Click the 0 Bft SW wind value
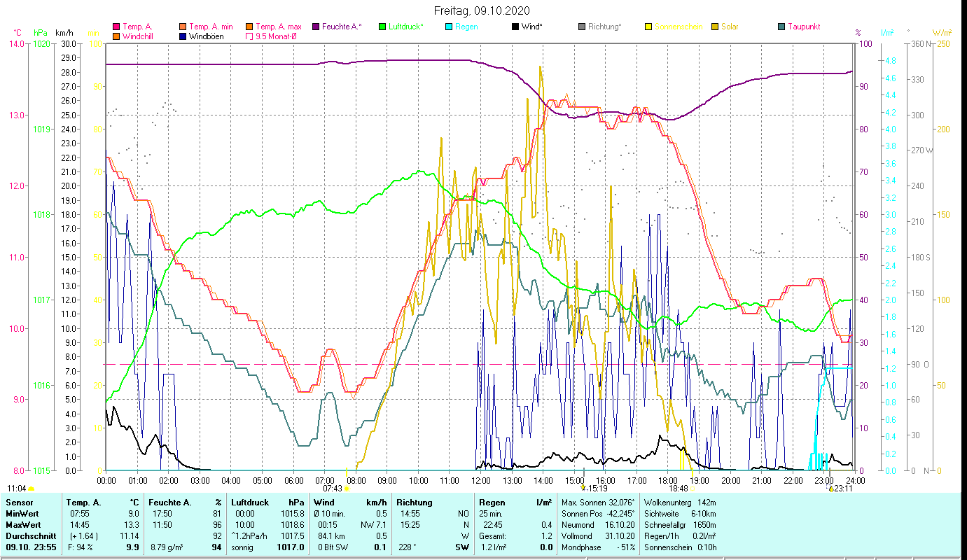Screen dimensions: 967x560 334,547
